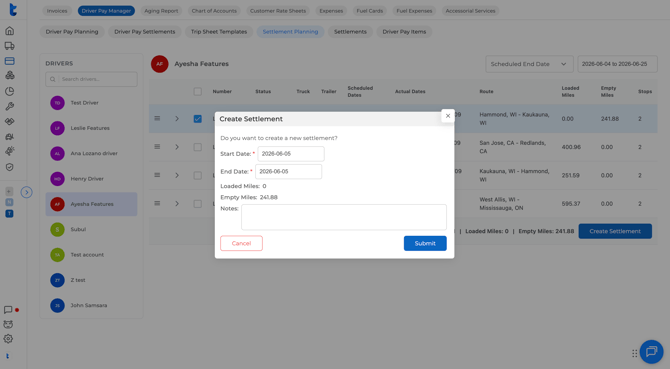Click the app logo at top left
This screenshot has width=670, height=369.
point(13,9)
